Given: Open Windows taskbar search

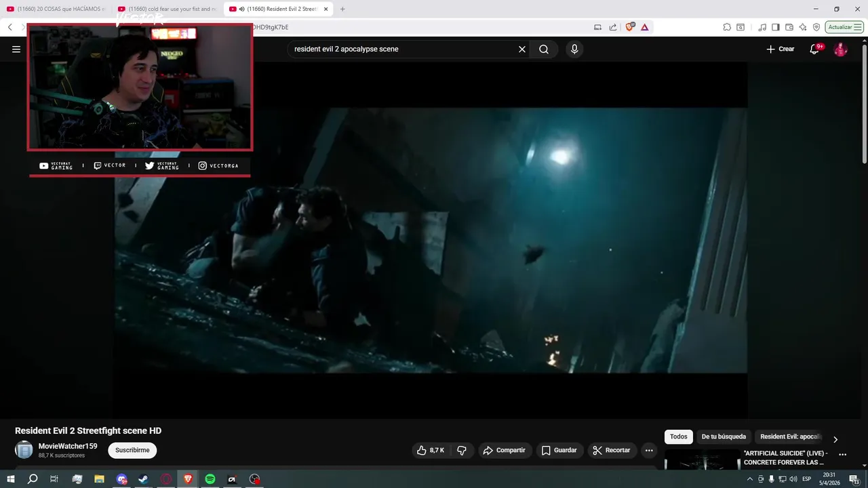Looking at the screenshot, I should tap(33, 479).
